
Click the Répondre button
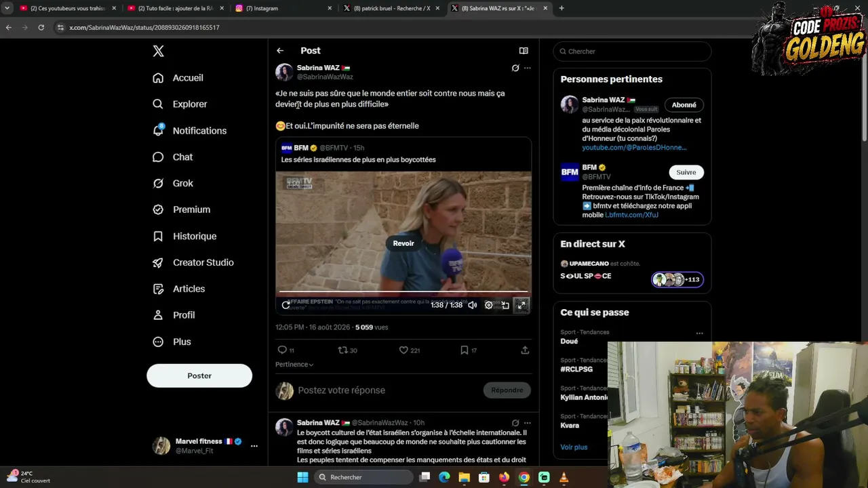click(507, 390)
